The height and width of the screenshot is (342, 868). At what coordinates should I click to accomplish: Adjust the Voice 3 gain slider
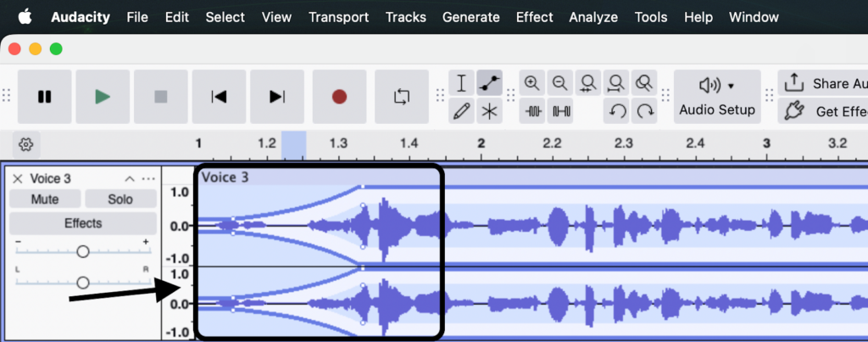coord(83,251)
